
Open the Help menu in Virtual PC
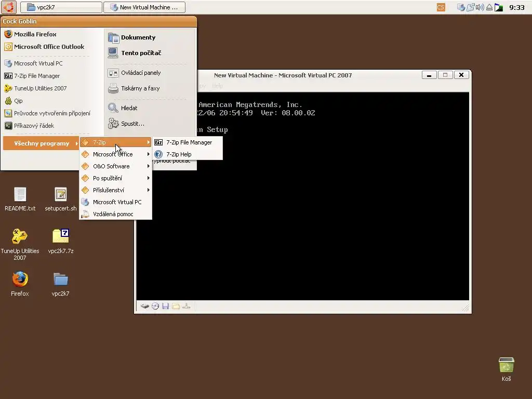click(x=217, y=86)
